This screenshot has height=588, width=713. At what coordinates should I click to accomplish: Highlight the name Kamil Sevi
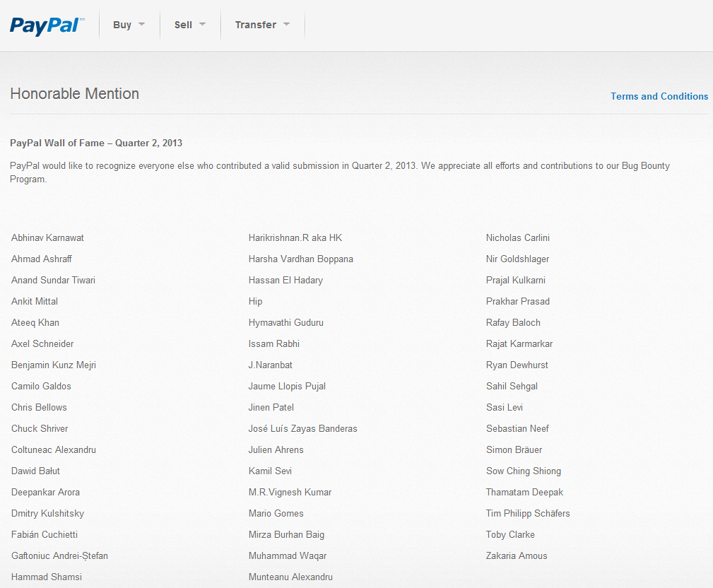[x=270, y=471]
